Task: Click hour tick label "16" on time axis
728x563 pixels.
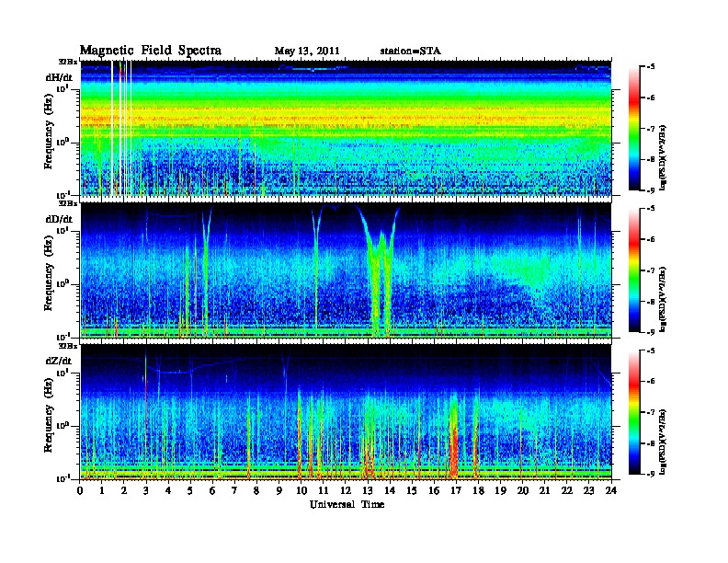Action: (x=434, y=490)
